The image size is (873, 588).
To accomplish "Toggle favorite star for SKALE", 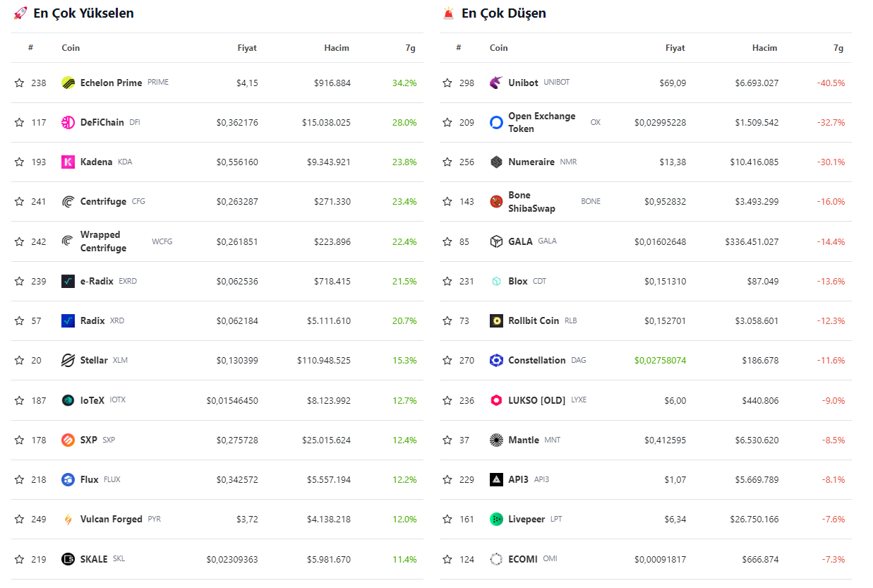I will coord(19,559).
